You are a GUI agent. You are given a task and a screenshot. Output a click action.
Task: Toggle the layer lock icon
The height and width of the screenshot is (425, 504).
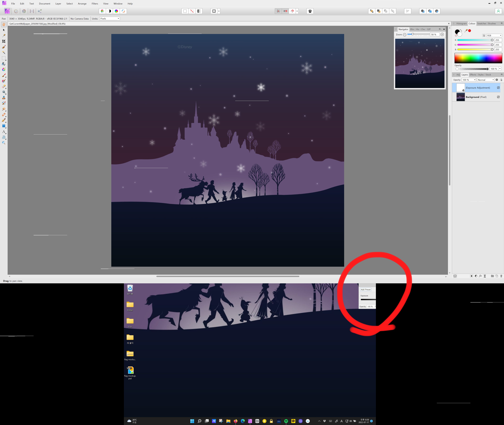501,80
